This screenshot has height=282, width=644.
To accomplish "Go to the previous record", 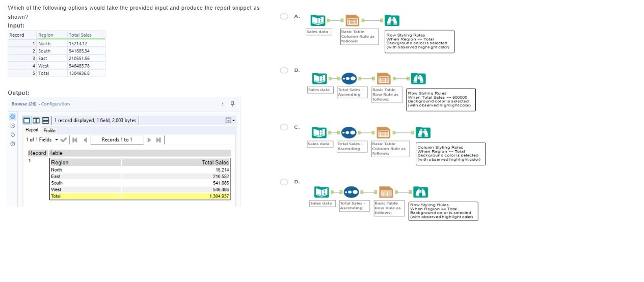I will pos(85,140).
